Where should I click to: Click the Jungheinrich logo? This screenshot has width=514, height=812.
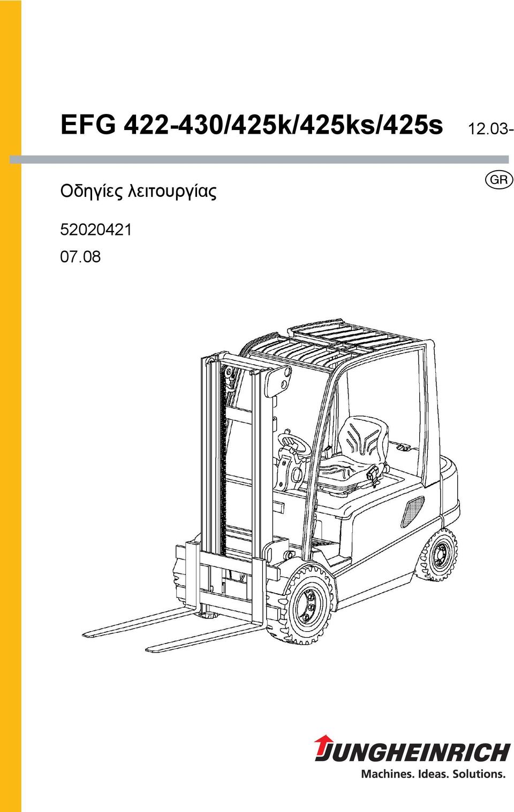coord(412,748)
